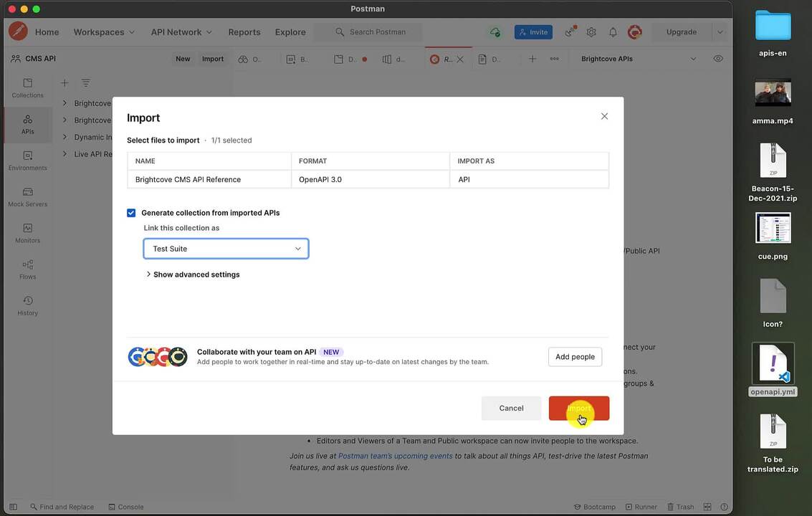Viewport: 812px width, 516px height.
Task: Click the Add people button
Action: coord(575,357)
